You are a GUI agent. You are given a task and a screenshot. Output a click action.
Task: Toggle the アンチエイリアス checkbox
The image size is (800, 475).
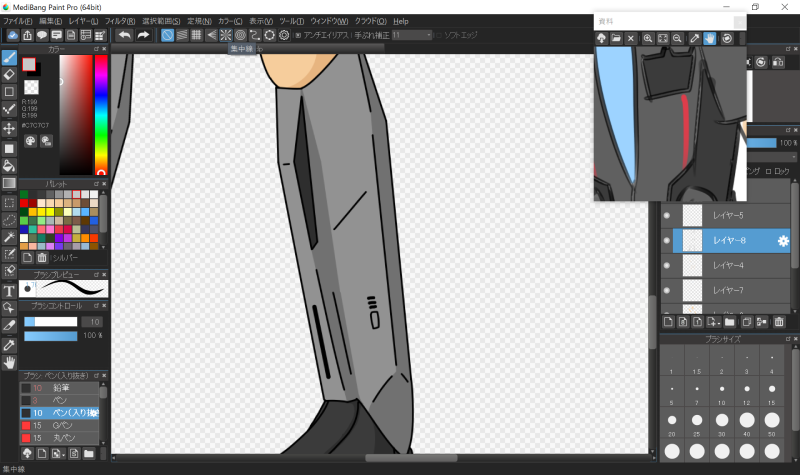[x=298, y=35]
